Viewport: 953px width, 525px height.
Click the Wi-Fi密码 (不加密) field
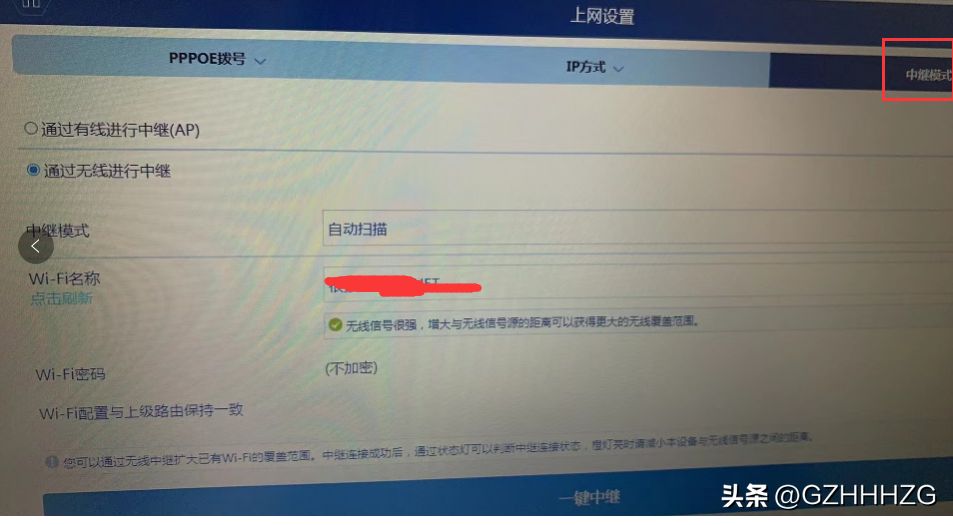click(x=351, y=368)
